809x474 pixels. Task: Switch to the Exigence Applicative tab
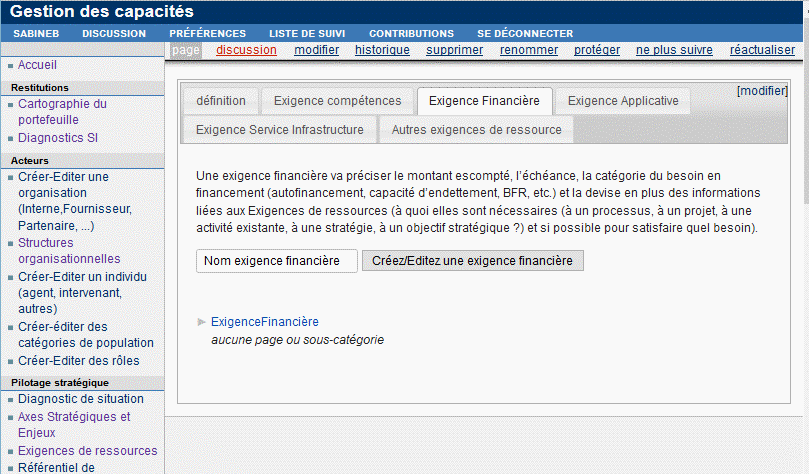click(623, 101)
